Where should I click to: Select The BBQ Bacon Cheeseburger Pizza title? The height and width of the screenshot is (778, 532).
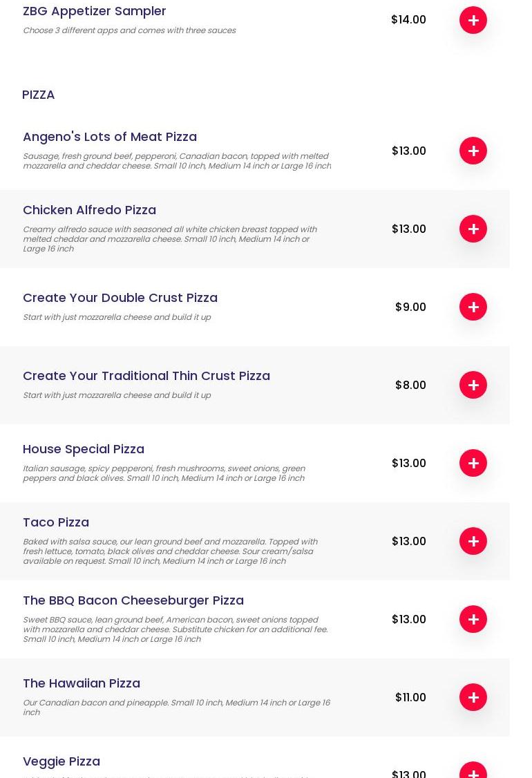coord(133,600)
